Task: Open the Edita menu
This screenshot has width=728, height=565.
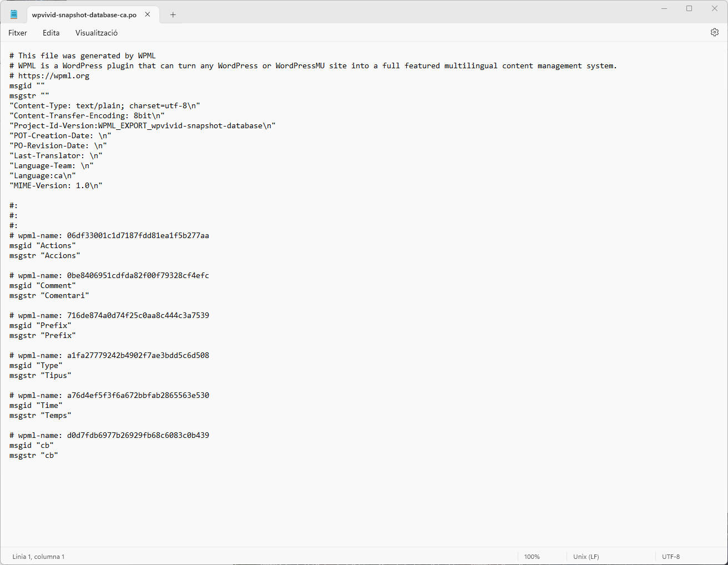Action: (51, 33)
